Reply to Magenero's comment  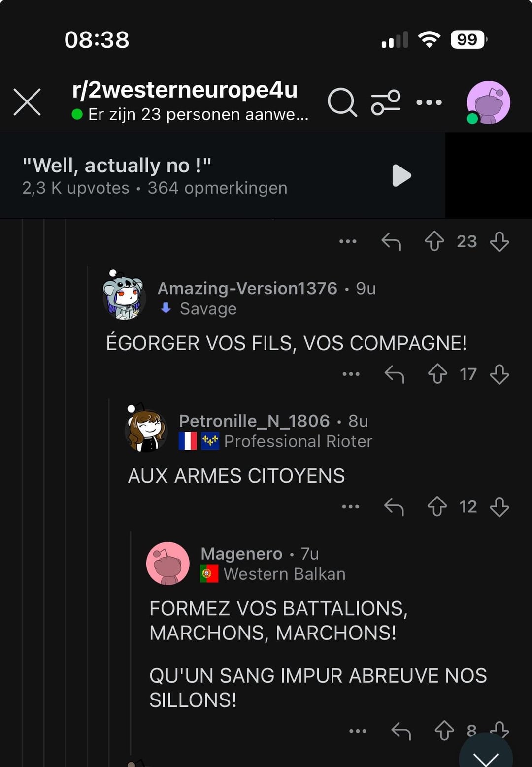click(401, 731)
